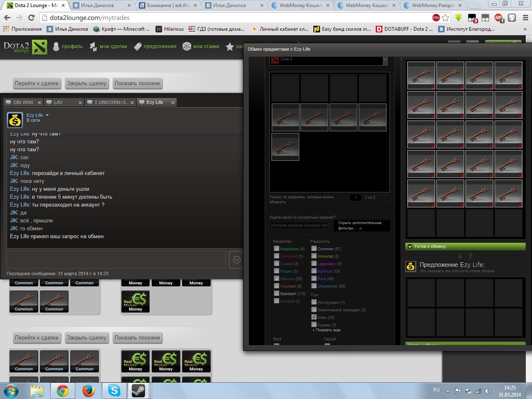Viewport: 532px width, 399px height.
Task: Close the OBI WAN chat tab
Action: pyautogui.click(x=39, y=102)
